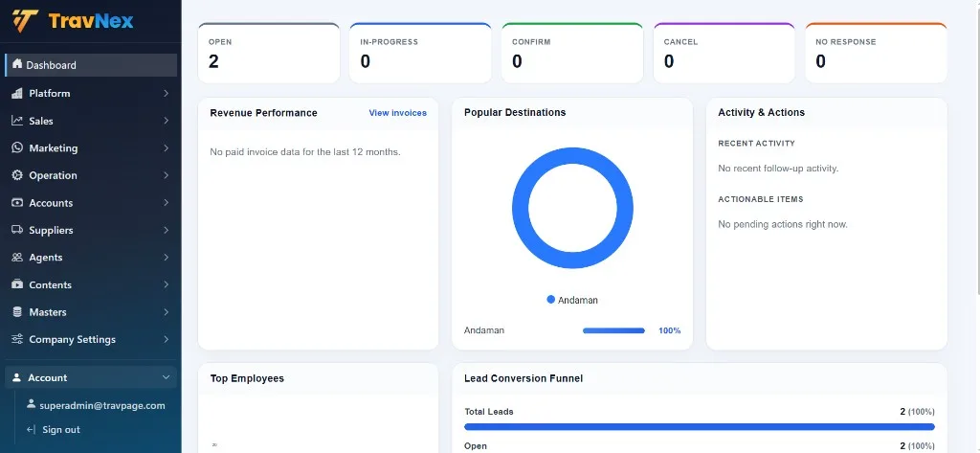The width and height of the screenshot is (980, 453).
Task: Expand the Suppliers menu chevron
Action: pyautogui.click(x=166, y=230)
